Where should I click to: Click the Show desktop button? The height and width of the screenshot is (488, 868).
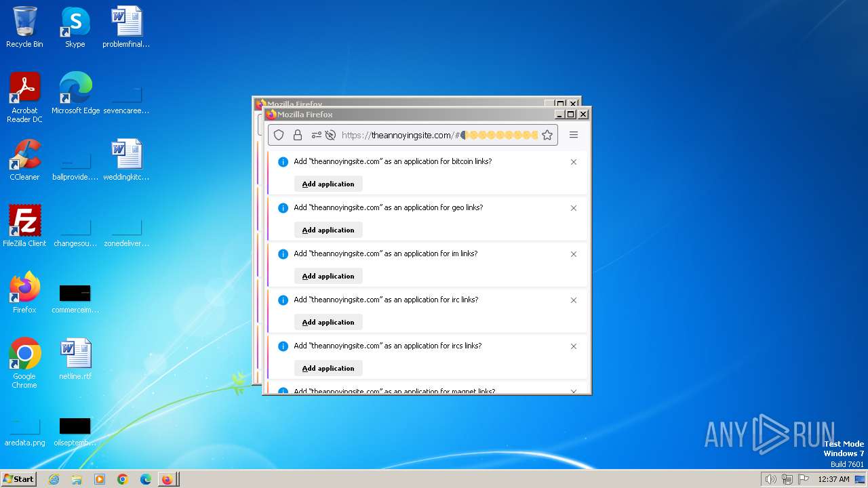tap(861, 479)
